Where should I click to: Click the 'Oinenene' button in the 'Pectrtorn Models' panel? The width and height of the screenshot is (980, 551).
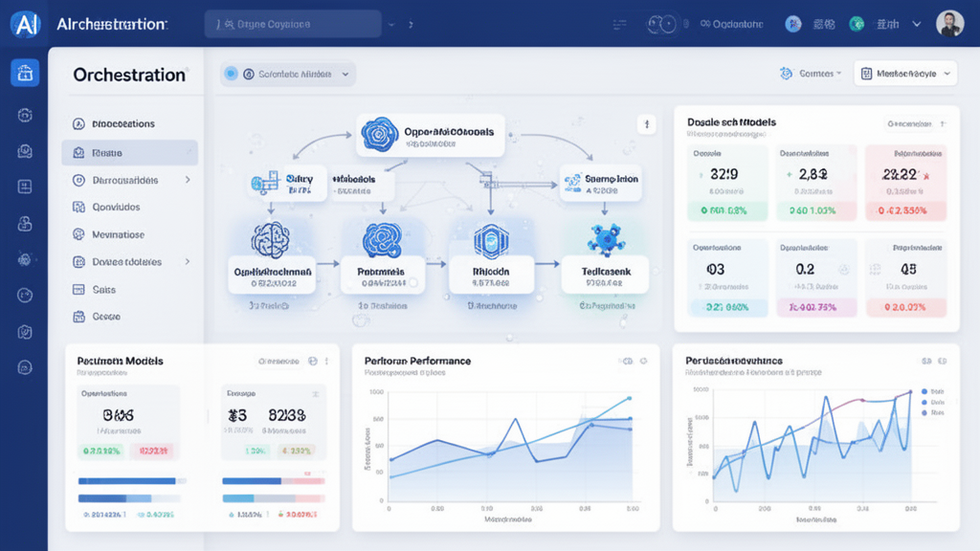[278, 361]
